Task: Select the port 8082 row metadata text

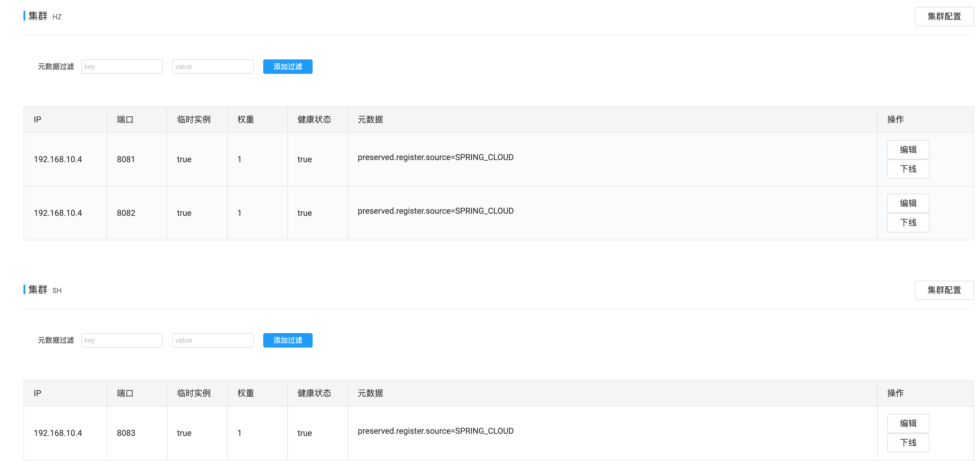Action: [x=435, y=211]
